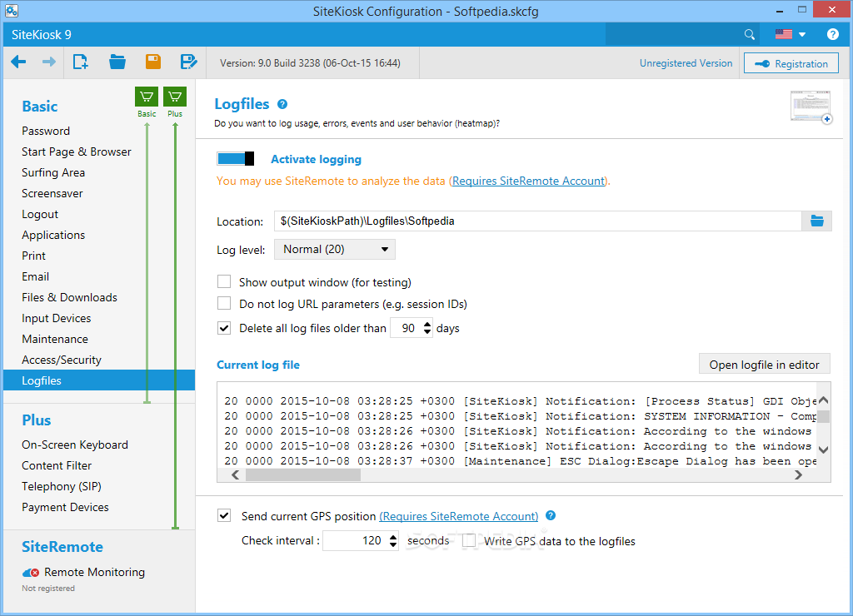Select the Logfiles sidebar item

[x=99, y=380]
